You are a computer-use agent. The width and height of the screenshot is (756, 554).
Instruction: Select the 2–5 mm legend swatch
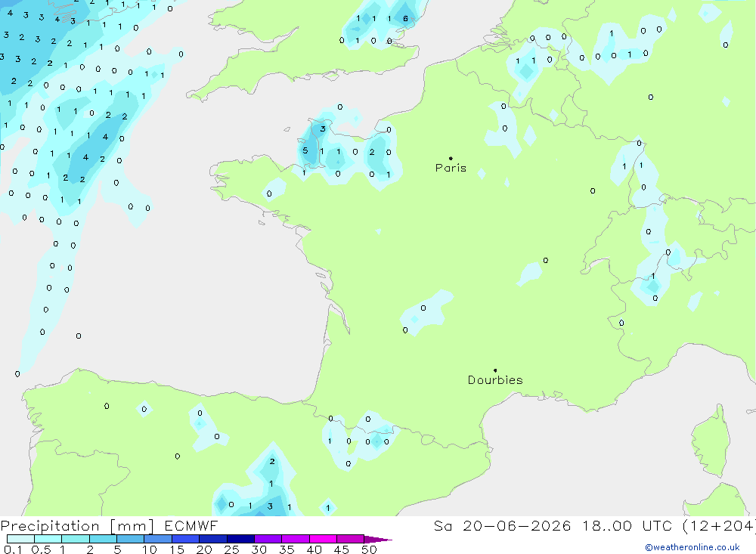(103, 539)
